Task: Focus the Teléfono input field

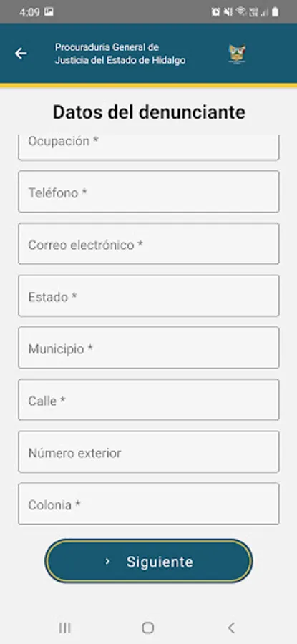Action: click(x=149, y=192)
